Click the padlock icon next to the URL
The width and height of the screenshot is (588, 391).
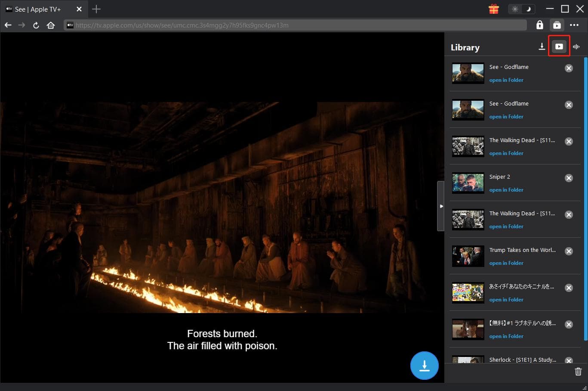pos(540,25)
